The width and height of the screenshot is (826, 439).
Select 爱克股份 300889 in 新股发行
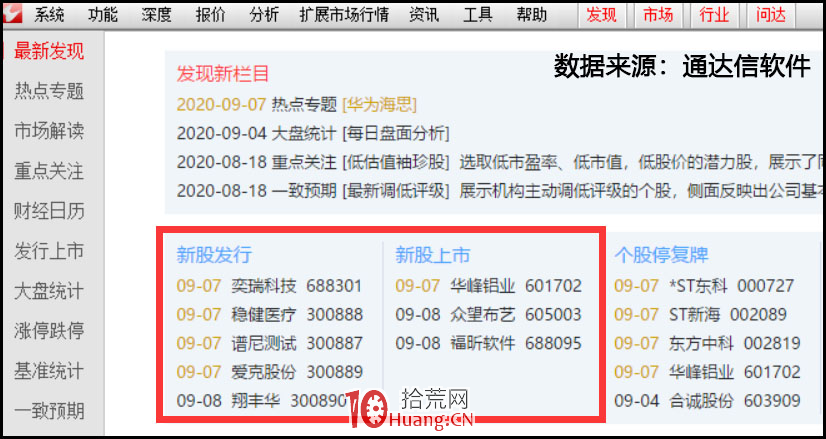point(269,372)
